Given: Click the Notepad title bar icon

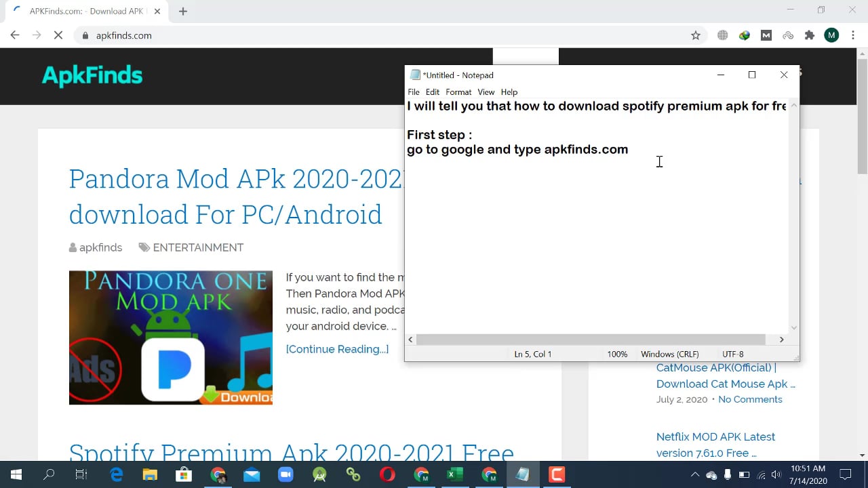Looking at the screenshot, I should (415, 75).
